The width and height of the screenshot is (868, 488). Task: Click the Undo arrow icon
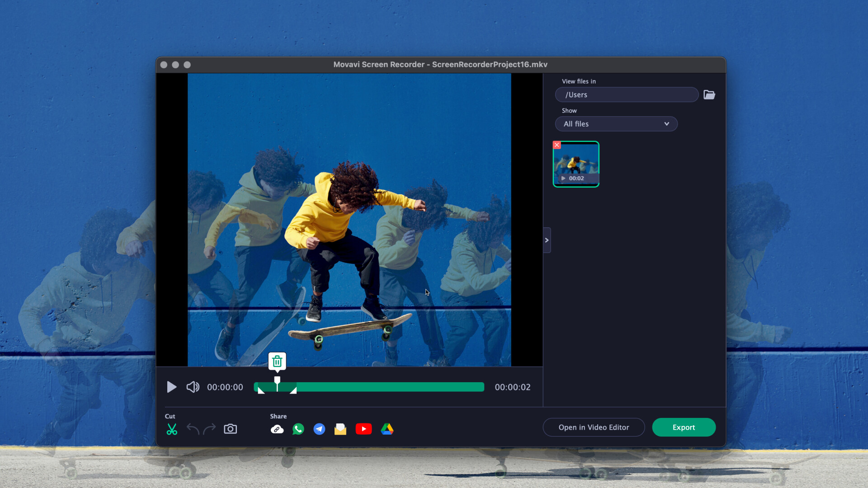pyautogui.click(x=193, y=429)
